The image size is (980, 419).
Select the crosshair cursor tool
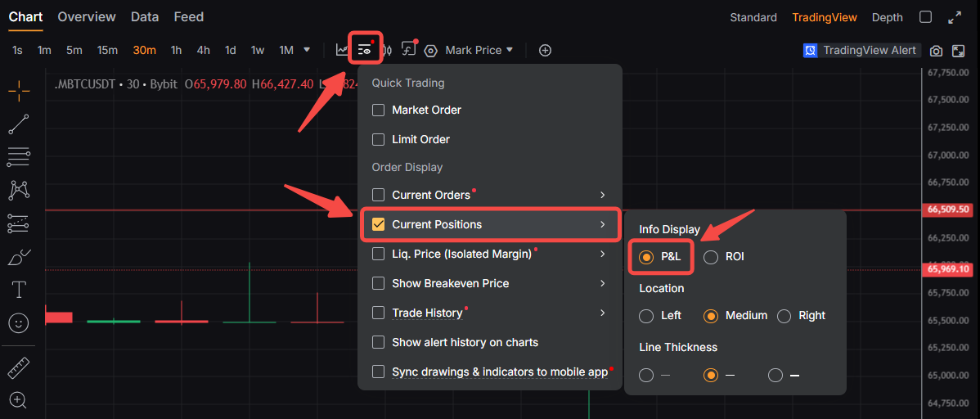[19, 92]
